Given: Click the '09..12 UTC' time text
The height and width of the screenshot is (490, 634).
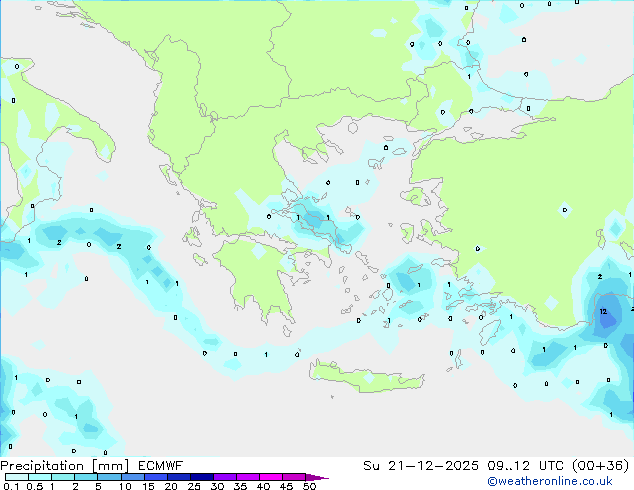Looking at the screenshot, I should click(x=525, y=466).
